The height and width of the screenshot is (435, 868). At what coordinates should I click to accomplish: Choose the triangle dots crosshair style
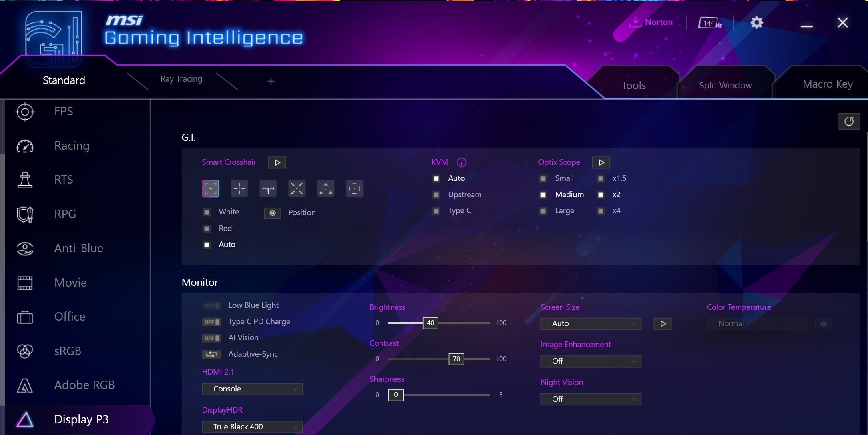[x=326, y=188]
